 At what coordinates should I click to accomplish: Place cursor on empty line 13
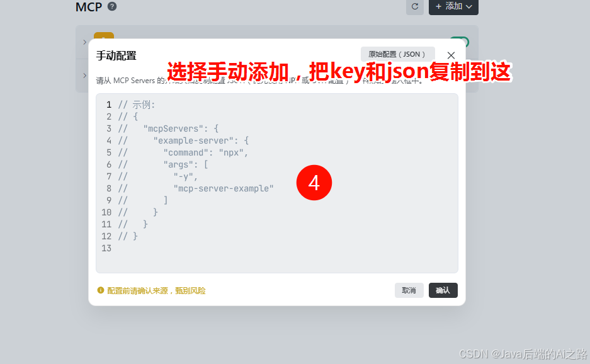pos(277,248)
